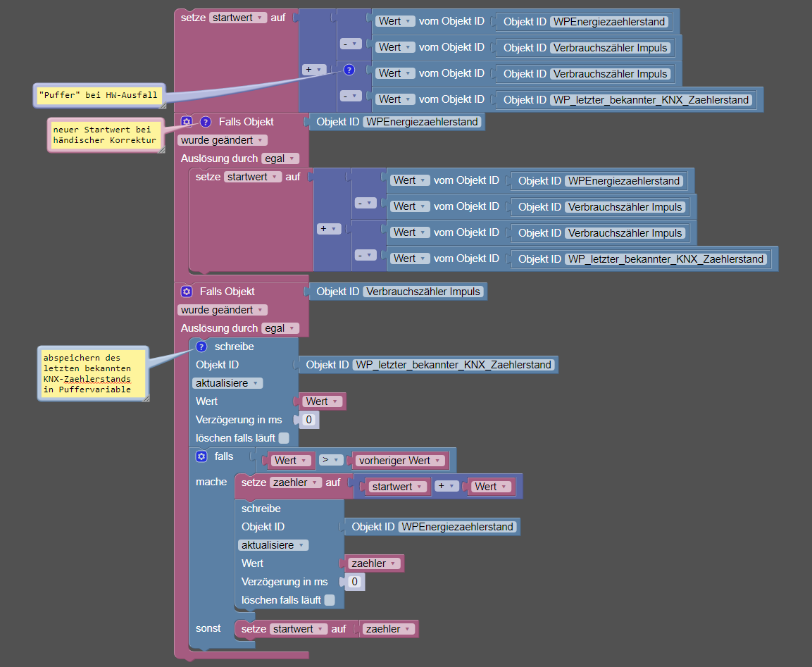Open 'wurde geändert' dropdown under Falls Objekt WPEnergiezaehlerstand

click(222, 140)
